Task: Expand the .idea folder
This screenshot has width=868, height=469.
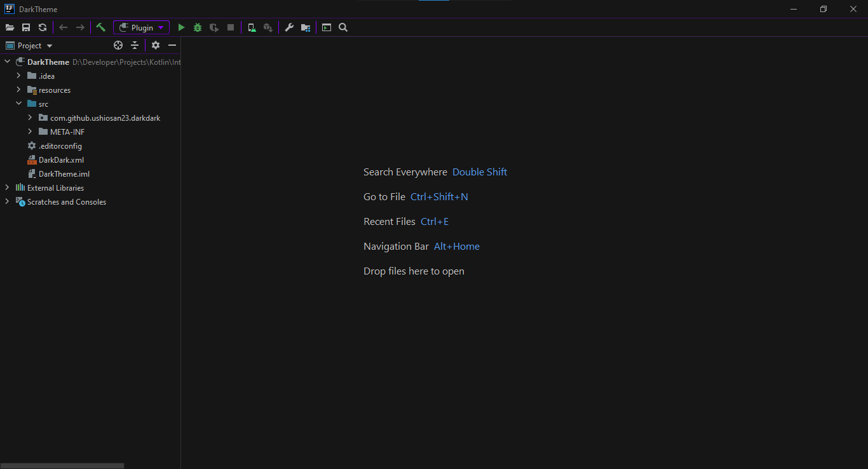Action: point(18,76)
